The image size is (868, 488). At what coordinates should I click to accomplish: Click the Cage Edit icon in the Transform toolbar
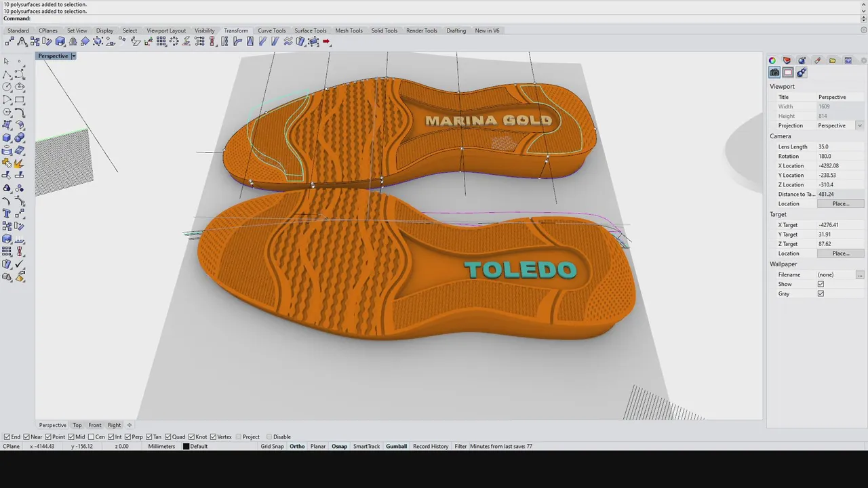[313, 42]
